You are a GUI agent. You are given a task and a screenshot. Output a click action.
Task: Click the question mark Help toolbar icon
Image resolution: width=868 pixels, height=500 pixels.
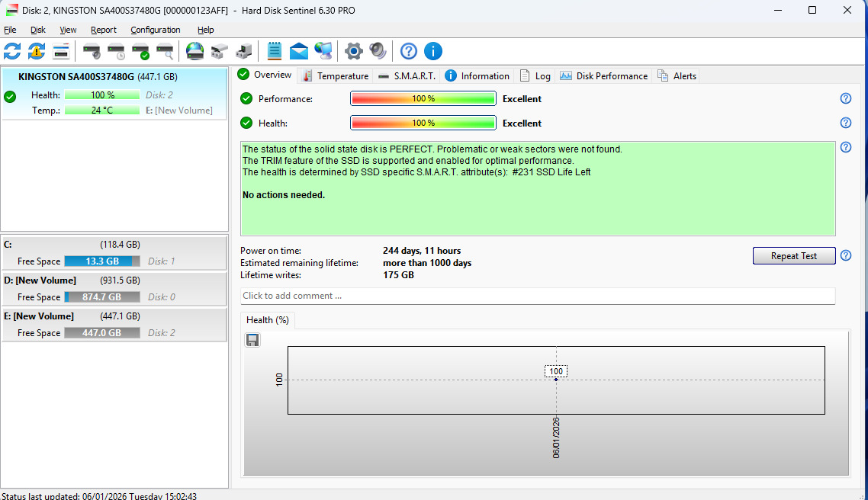409,51
